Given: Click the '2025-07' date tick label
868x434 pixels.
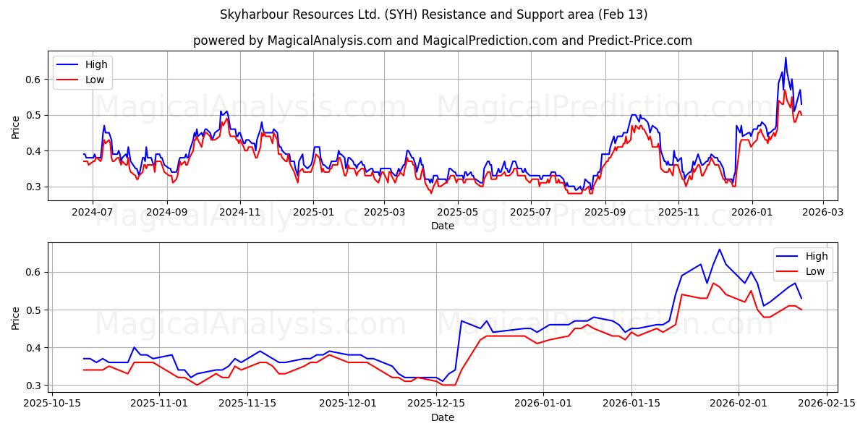Looking at the screenshot, I should [529, 212].
